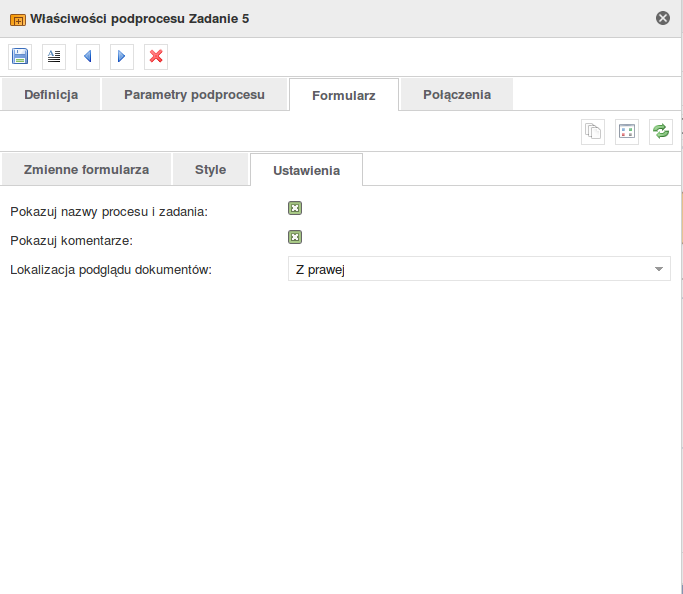Toggle the Pokazuj nazwy procesu i zadania checkbox

[x=295, y=208]
